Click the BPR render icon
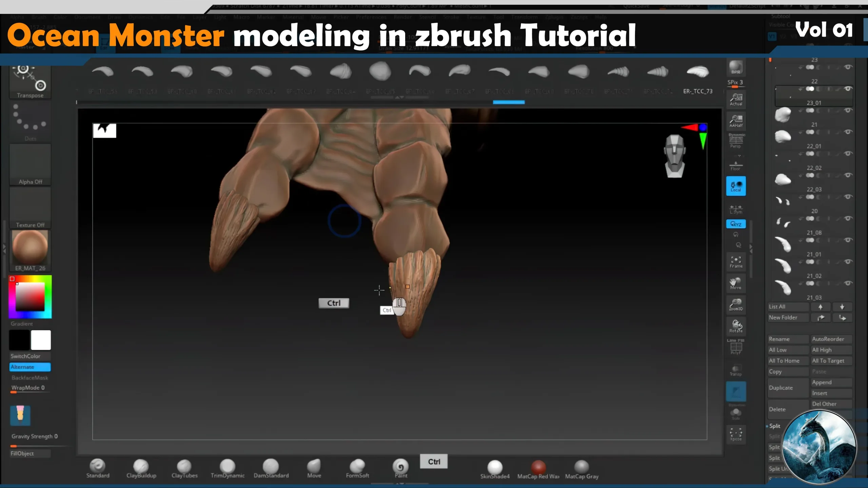868x488 pixels. (736, 67)
